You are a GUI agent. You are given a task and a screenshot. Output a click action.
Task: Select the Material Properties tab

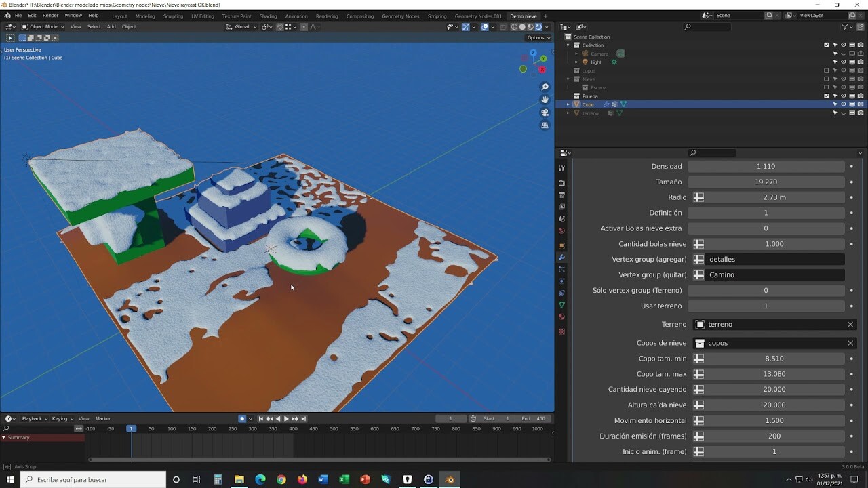point(561,316)
